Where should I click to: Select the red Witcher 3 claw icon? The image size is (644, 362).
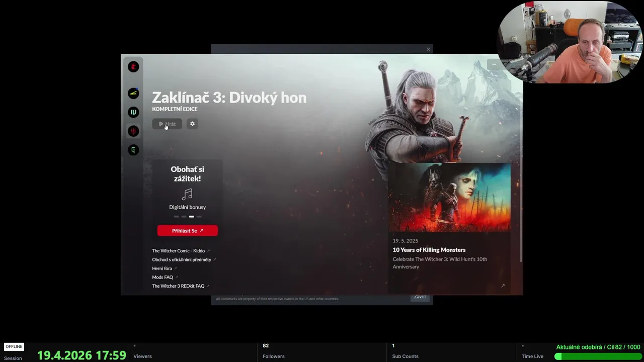tap(133, 131)
